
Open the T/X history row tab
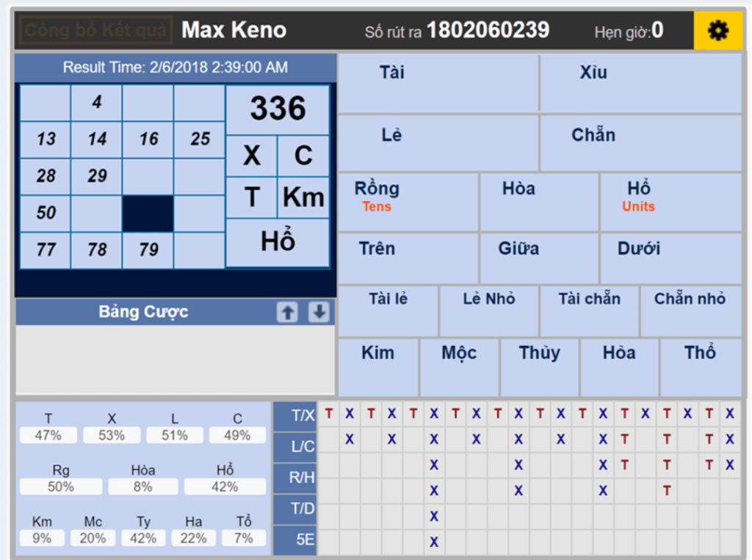pos(295,416)
